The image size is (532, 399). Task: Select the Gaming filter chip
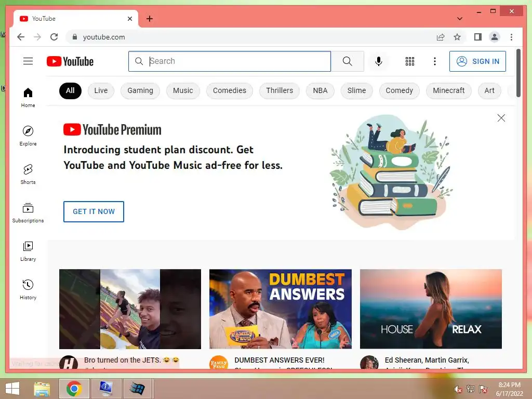140,90
